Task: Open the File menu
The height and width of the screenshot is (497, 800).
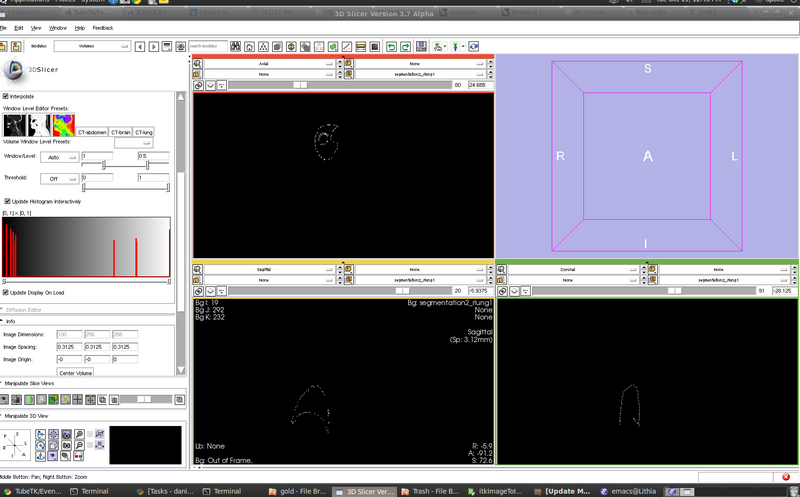Action: point(3,28)
